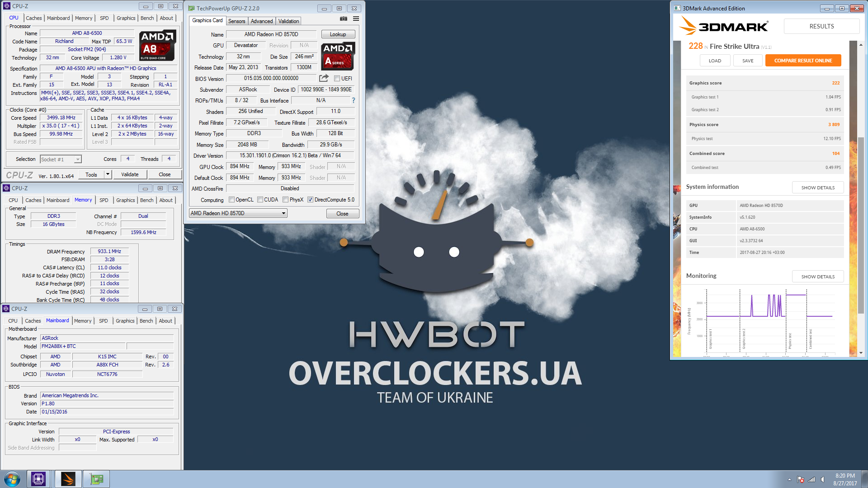Click the 3DMark scrollbar up arrow

(x=861, y=45)
